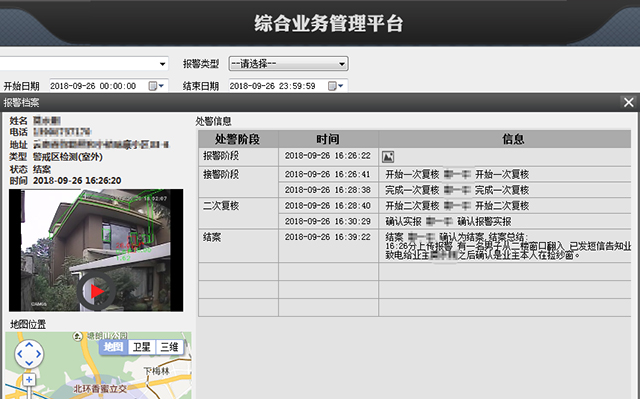Play the alarm video recording
640x399 pixels.
click(x=96, y=291)
